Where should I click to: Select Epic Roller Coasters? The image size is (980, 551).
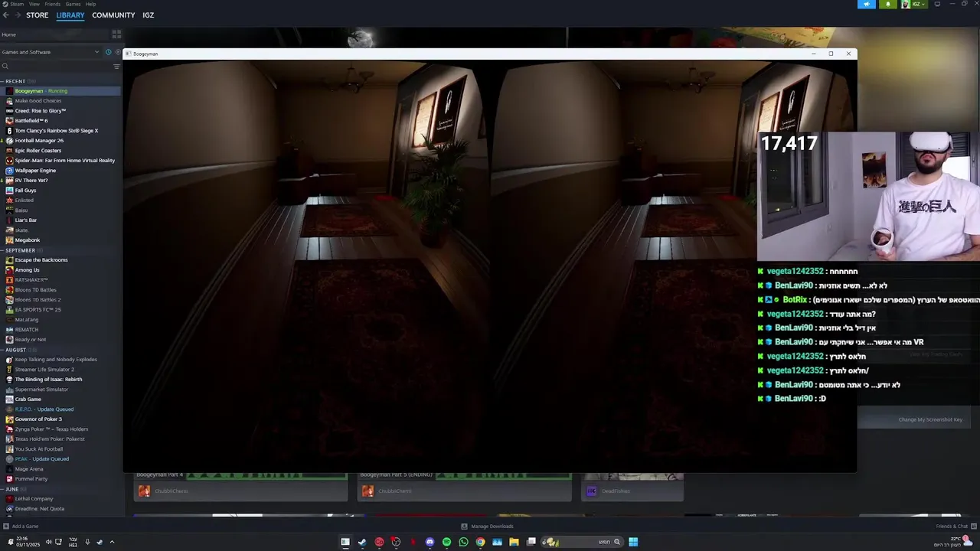coord(60,151)
